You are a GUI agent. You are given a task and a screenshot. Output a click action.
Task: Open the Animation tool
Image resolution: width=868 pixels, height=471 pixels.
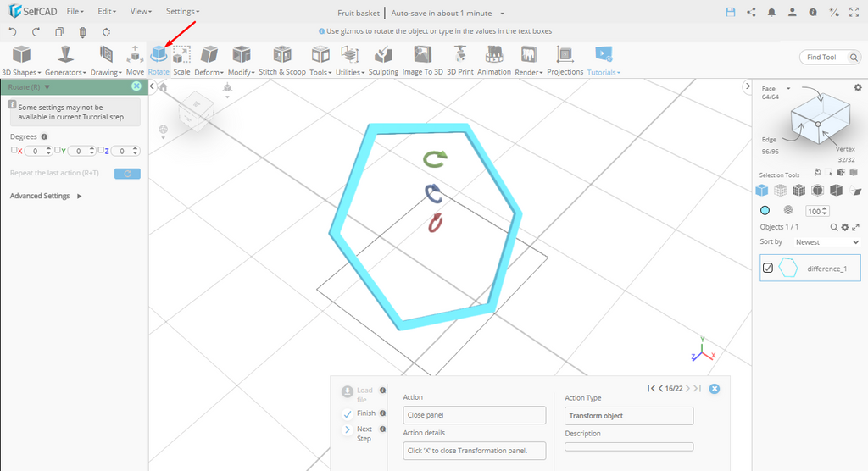[494, 60]
